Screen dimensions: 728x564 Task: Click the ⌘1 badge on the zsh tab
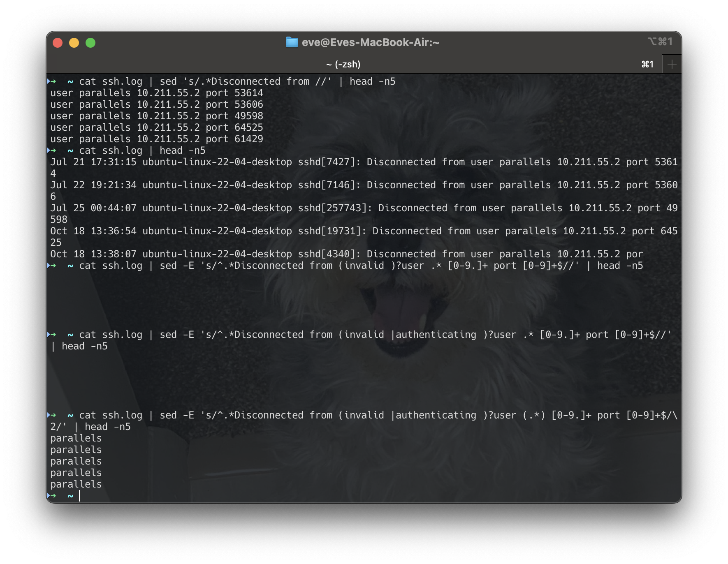click(648, 64)
